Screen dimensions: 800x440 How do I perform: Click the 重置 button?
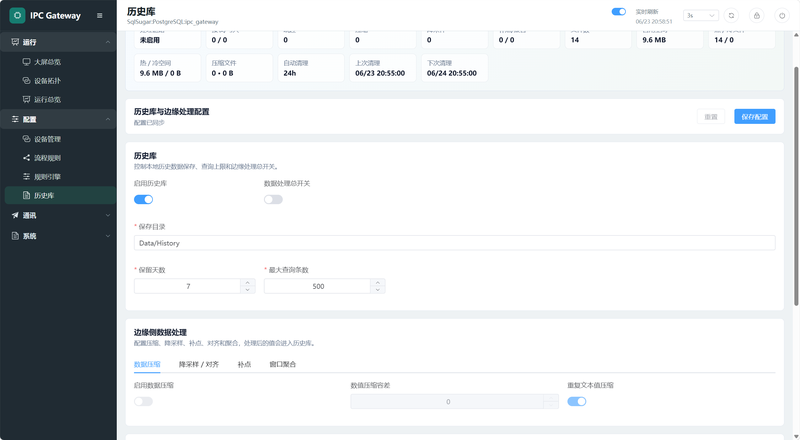(711, 116)
